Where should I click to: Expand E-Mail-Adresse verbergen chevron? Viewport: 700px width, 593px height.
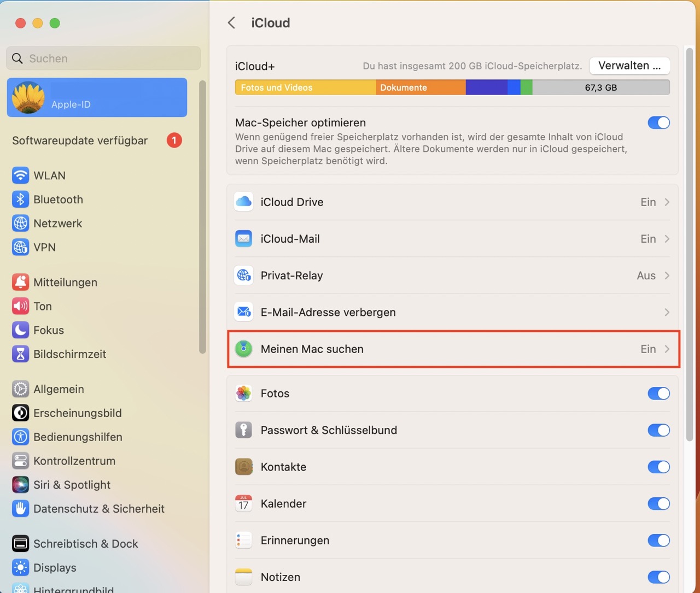pos(667,312)
